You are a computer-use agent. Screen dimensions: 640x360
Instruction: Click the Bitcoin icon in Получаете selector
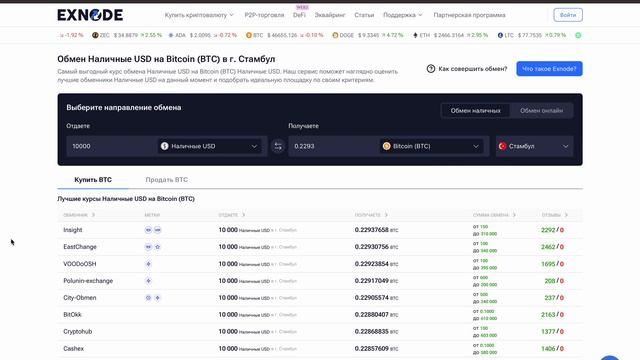386,146
